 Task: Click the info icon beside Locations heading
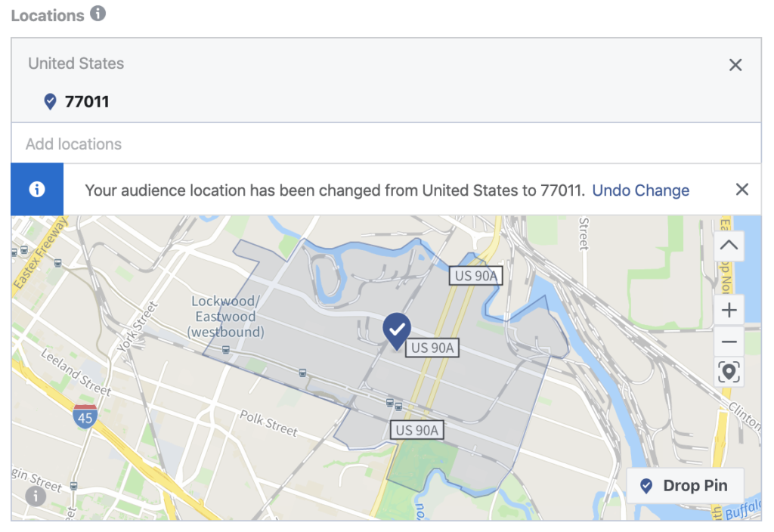(98, 14)
